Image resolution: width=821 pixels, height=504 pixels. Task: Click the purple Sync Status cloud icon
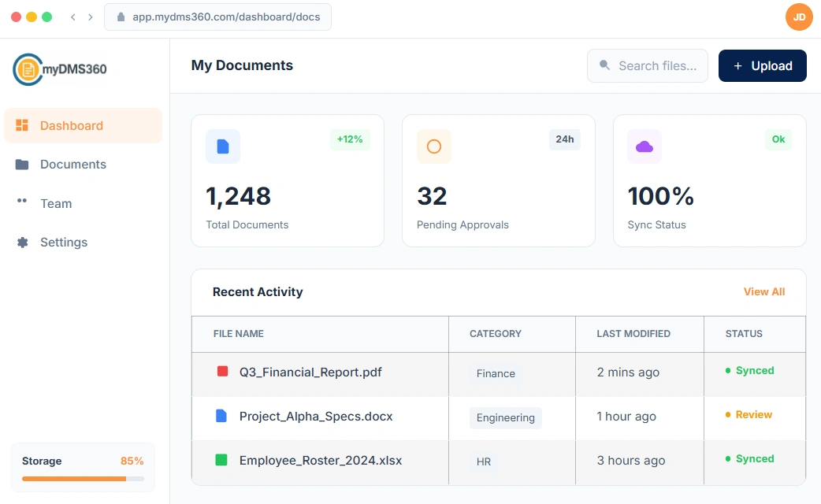click(x=645, y=146)
